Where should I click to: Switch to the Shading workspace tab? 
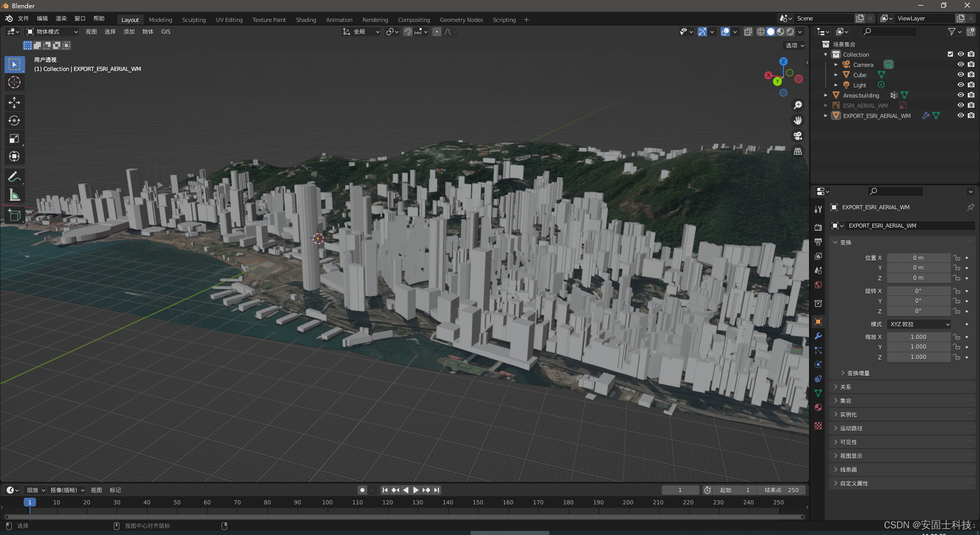[x=306, y=20]
